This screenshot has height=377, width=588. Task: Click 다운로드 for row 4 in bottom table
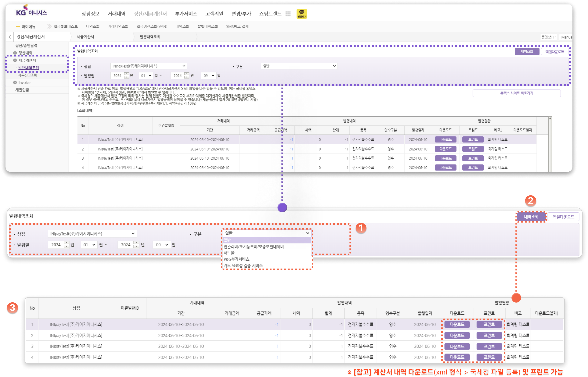pos(457,357)
